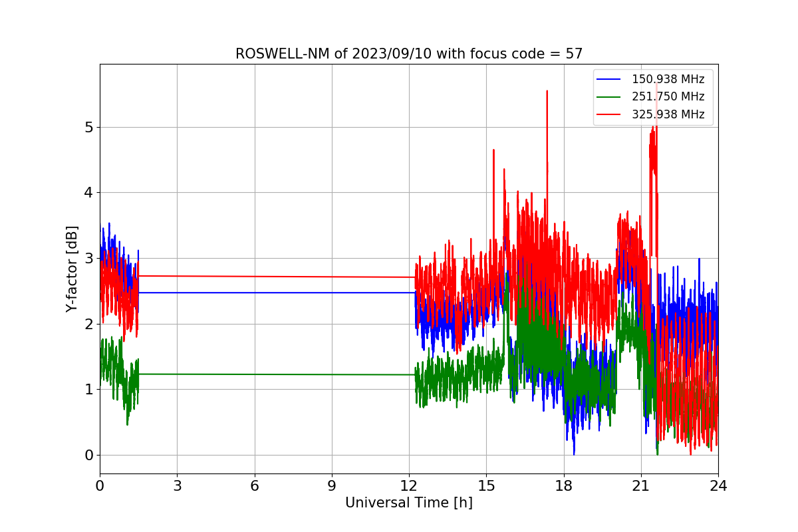Click x-axis tick label '9'
798x532 pixels.
click(332, 486)
